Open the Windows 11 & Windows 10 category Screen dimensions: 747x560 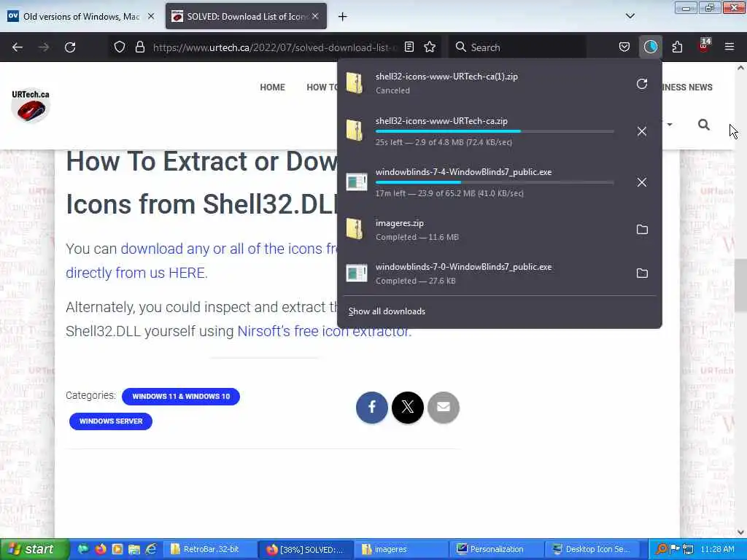(x=181, y=397)
